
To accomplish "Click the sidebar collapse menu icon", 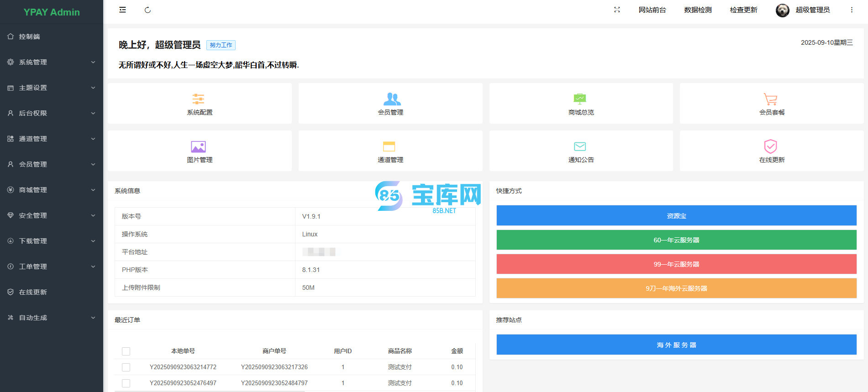I will [122, 10].
